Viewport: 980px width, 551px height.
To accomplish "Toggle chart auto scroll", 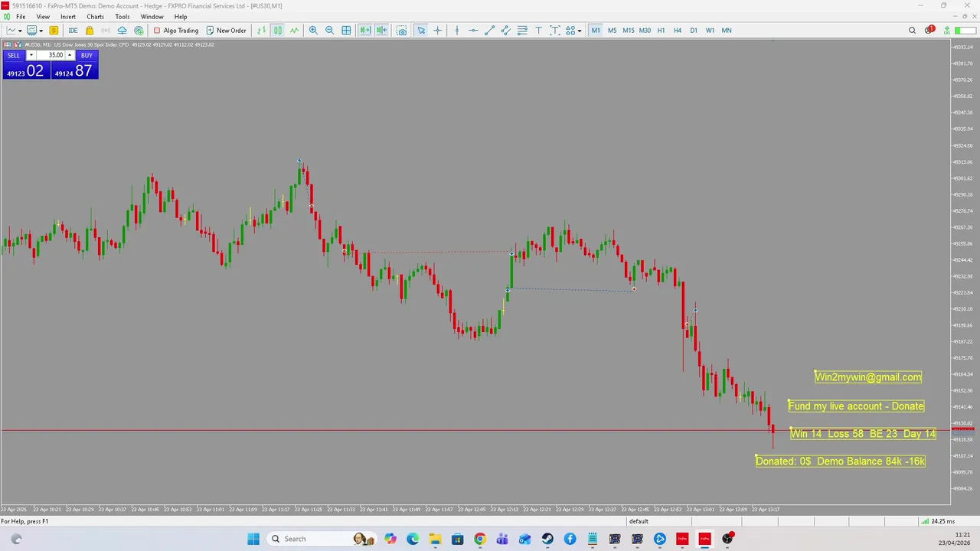I will tap(365, 31).
